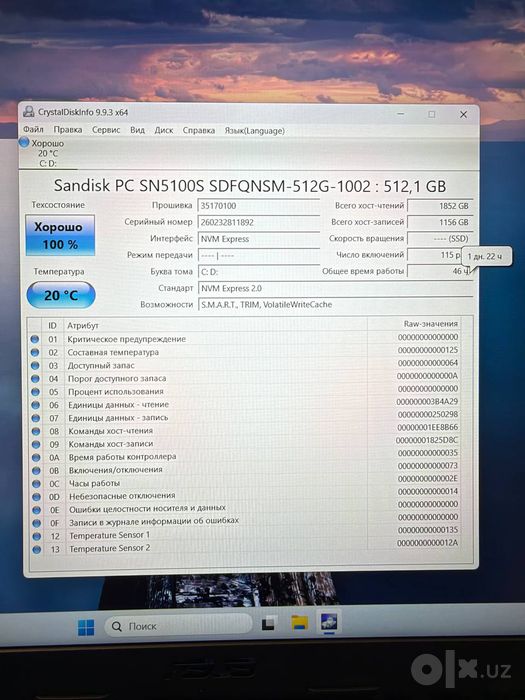The image size is (525, 700).
Task: Click status dot of Критическое предупреждение row
Action: point(35,339)
